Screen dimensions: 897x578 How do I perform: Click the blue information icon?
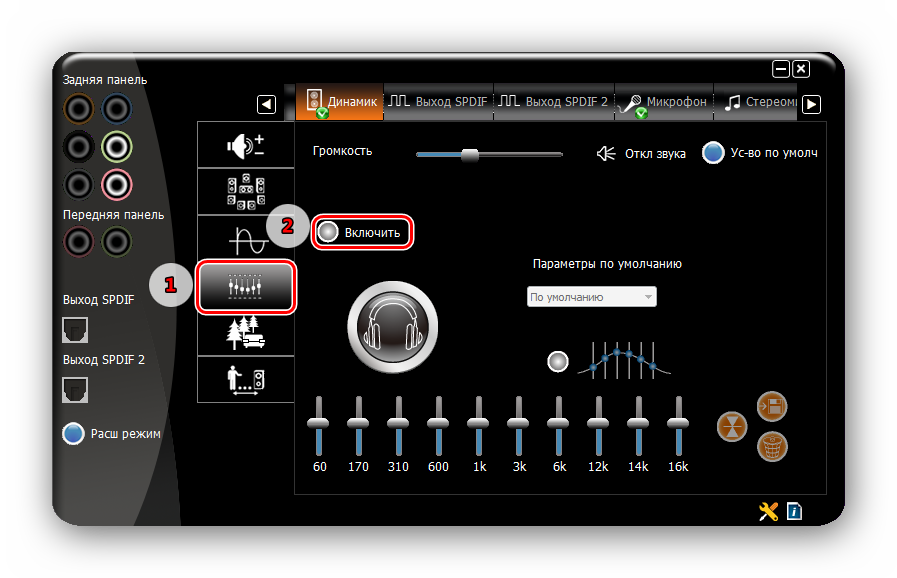(794, 512)
